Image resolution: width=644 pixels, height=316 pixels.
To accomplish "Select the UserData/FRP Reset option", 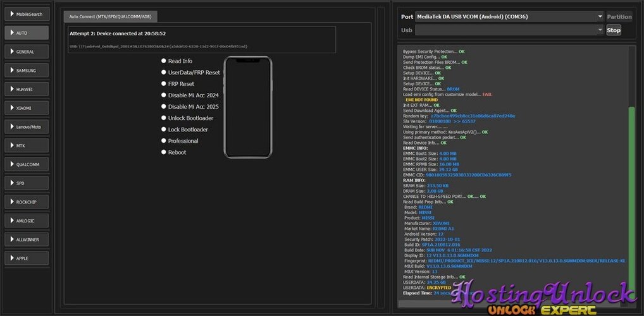I will 190,72.
